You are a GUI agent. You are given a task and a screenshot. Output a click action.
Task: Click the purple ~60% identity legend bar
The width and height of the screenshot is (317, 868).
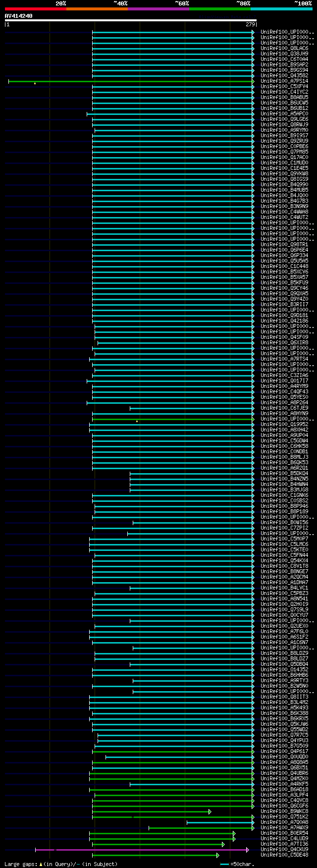click(158, 9)
